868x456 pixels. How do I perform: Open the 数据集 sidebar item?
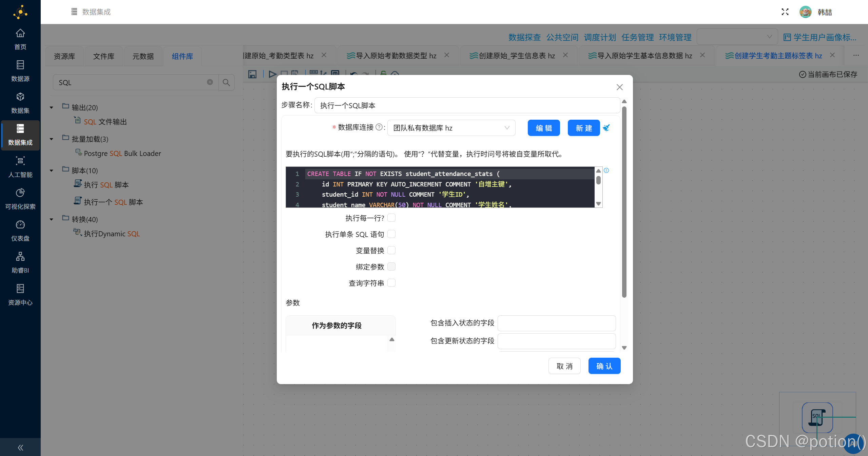20,103
